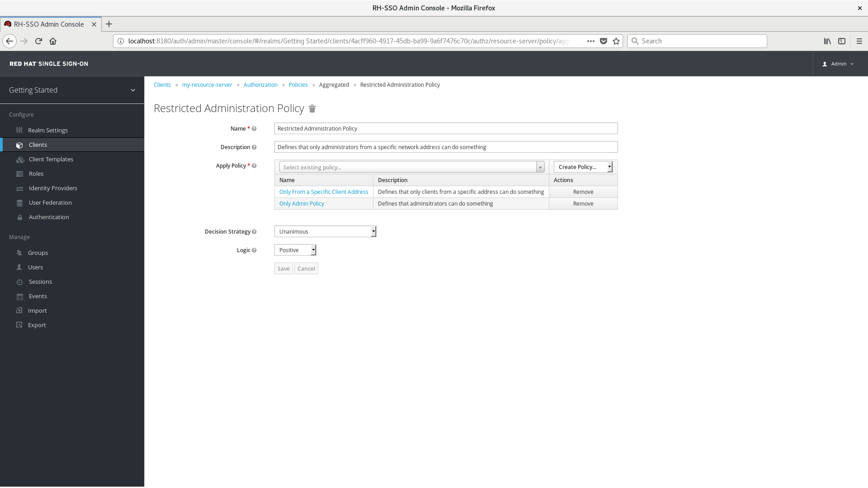868x488 pixels.
Task: Click the Authorization tab breadcrumb link
Action: [260, 84]
